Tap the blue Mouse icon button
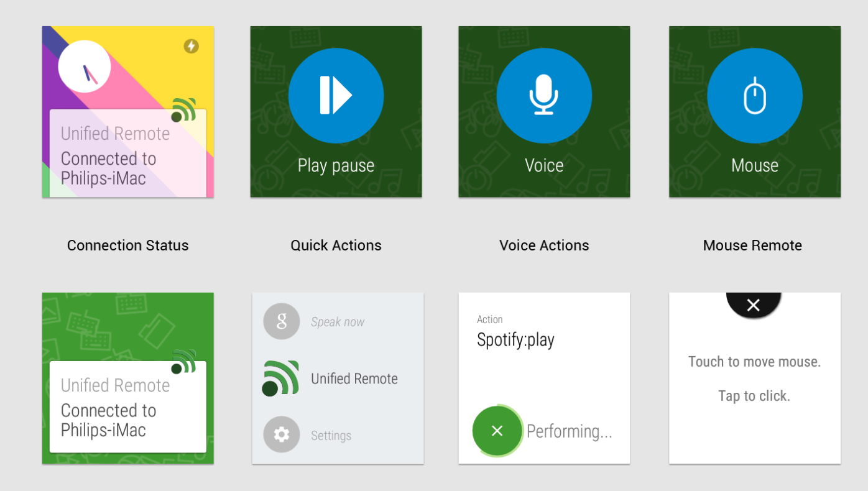Viewport: 868px width, 491px height. pos(755,96)
